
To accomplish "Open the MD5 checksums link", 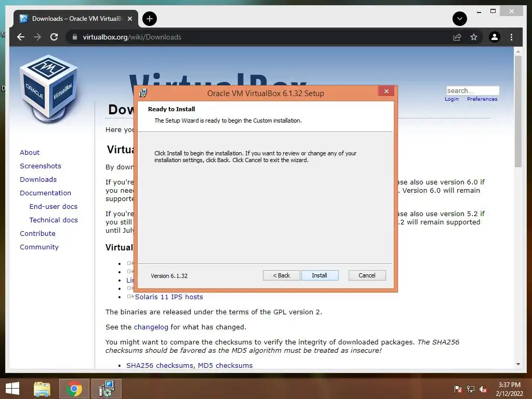I will point(225,365).
